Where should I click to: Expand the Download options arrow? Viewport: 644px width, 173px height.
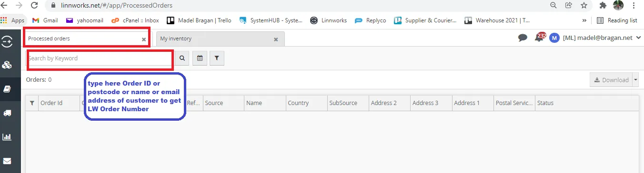(x=635, y=80)
